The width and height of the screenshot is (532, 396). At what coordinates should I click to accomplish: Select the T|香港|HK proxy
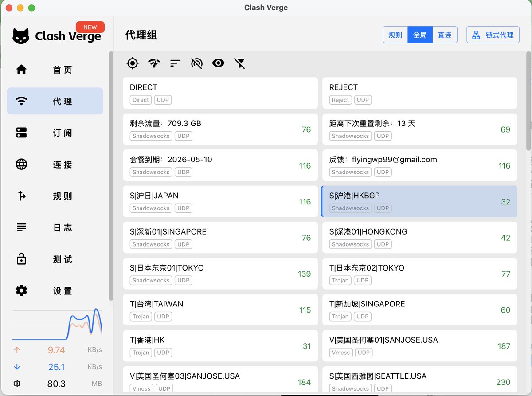220,346
